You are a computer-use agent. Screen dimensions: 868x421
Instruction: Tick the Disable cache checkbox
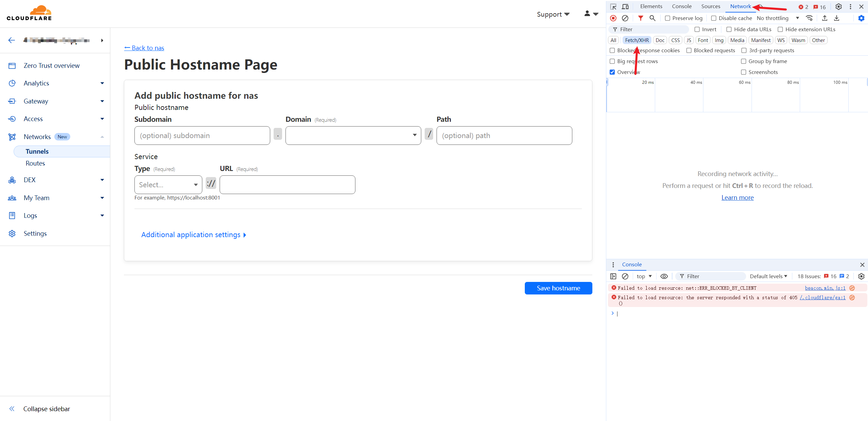coord(714,18)
